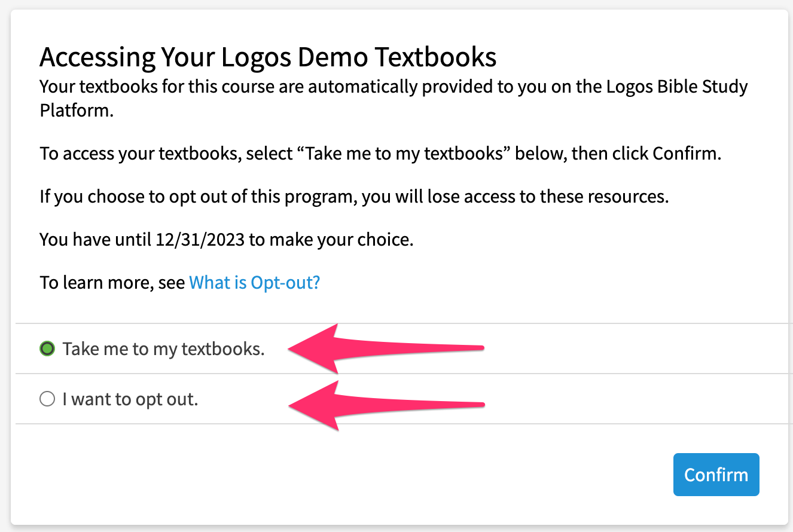The image size is (793, 532).
Task: Follow the blue Opt-out information link
Action: click(x=254, y=282)
